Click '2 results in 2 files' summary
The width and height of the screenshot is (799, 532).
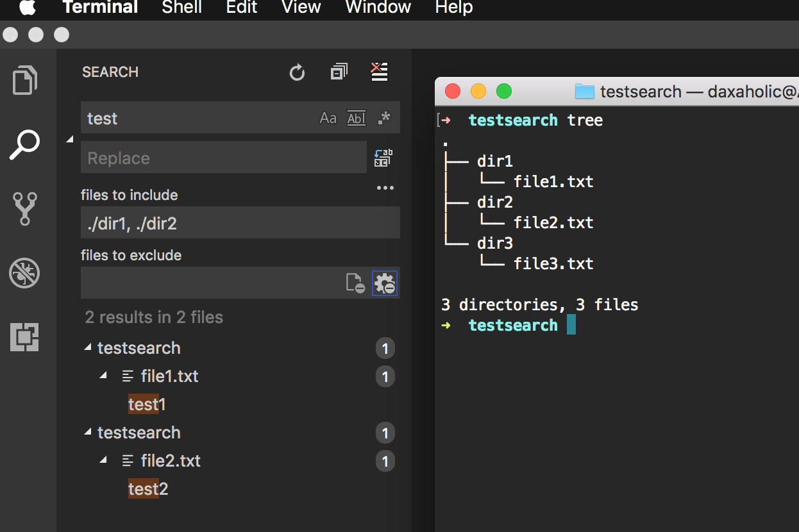154,317
